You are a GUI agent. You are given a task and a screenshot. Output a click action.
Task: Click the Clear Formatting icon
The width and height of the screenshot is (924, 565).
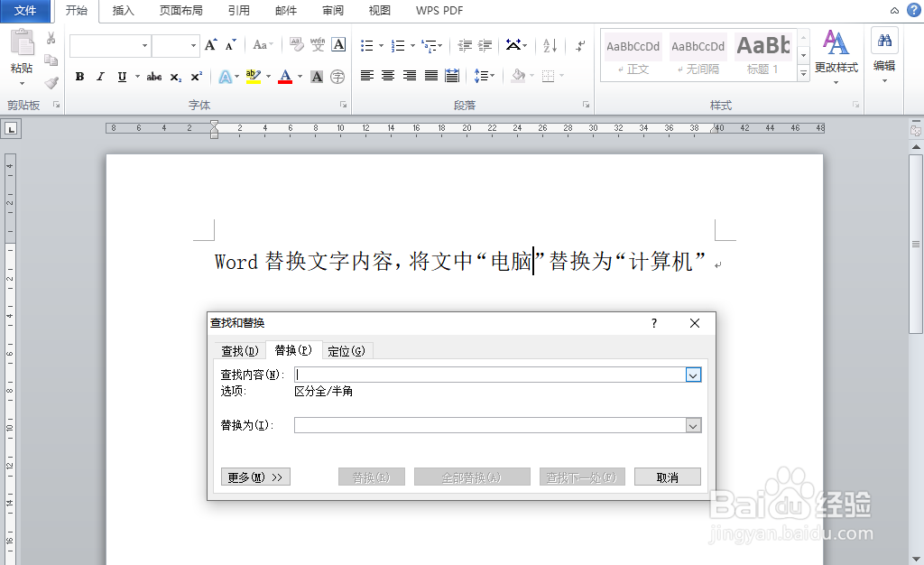[295, 44]
